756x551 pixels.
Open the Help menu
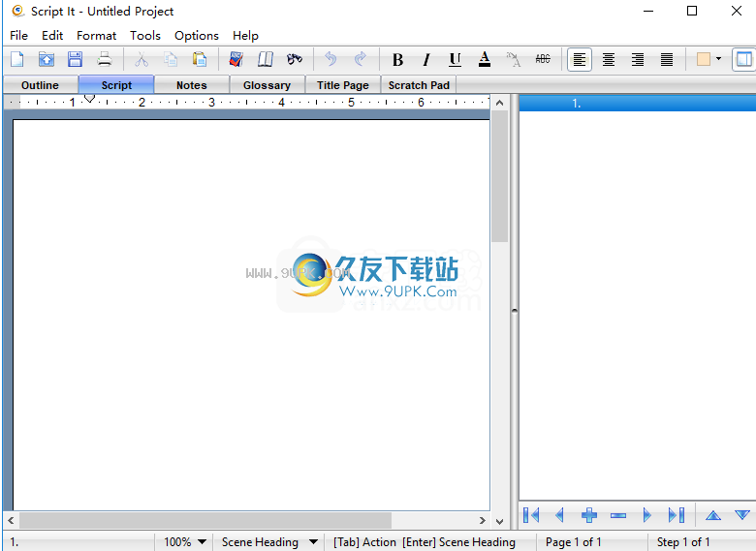(x=245, y=36)
